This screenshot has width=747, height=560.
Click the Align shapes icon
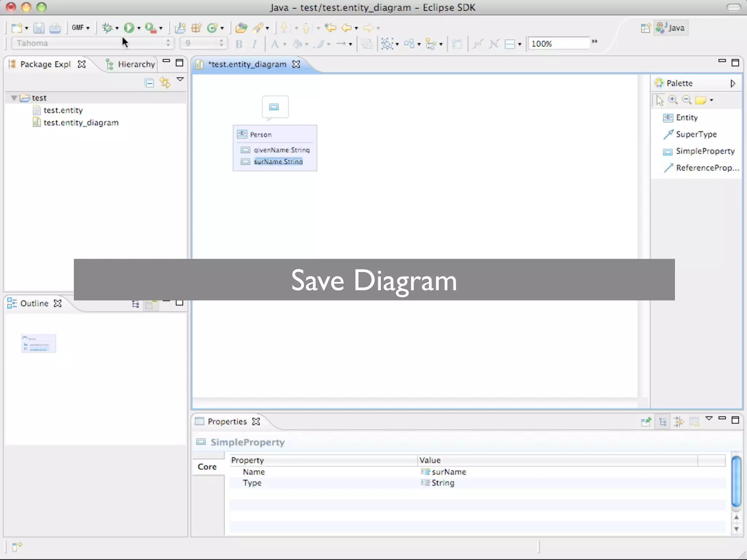431,44
